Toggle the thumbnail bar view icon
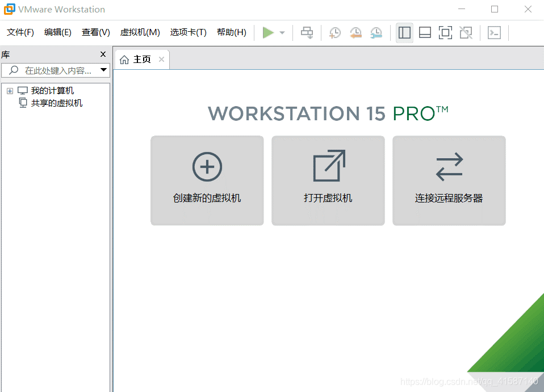Viewport: 544px width, 392px height. 425,33
